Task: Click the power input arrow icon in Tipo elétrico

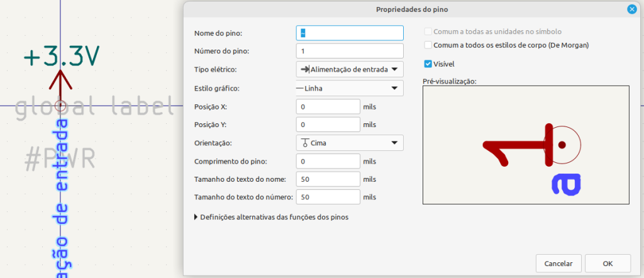Action: [x=305, y=70]
